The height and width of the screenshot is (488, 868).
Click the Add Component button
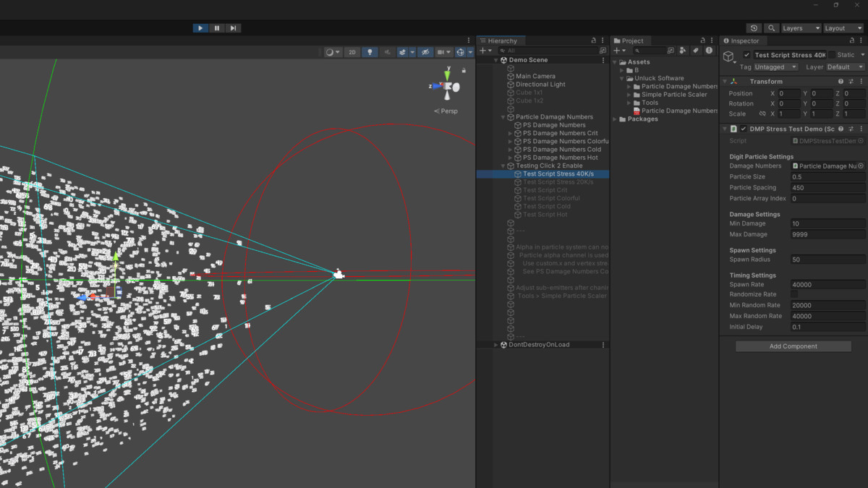793,346
